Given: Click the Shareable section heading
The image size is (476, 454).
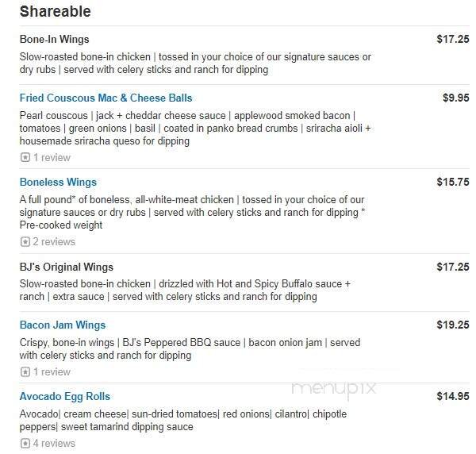Looking at the screenshot, I should 55,12.
